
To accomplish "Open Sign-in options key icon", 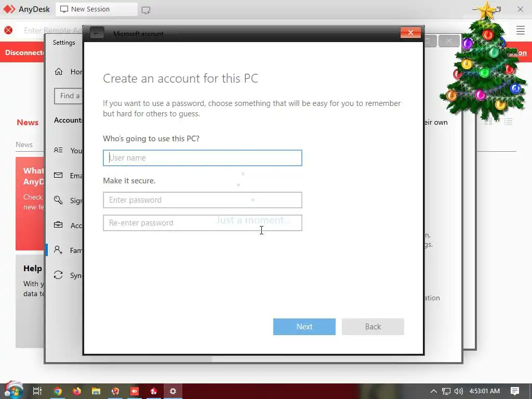I will [58, 200].
